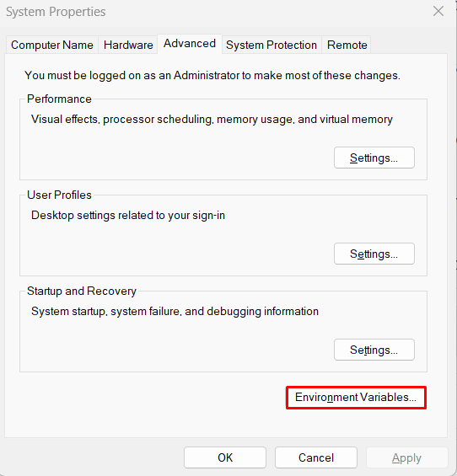Close the System Properties window
The width and height of the screenshot is (457, 476).
(438, 12)
